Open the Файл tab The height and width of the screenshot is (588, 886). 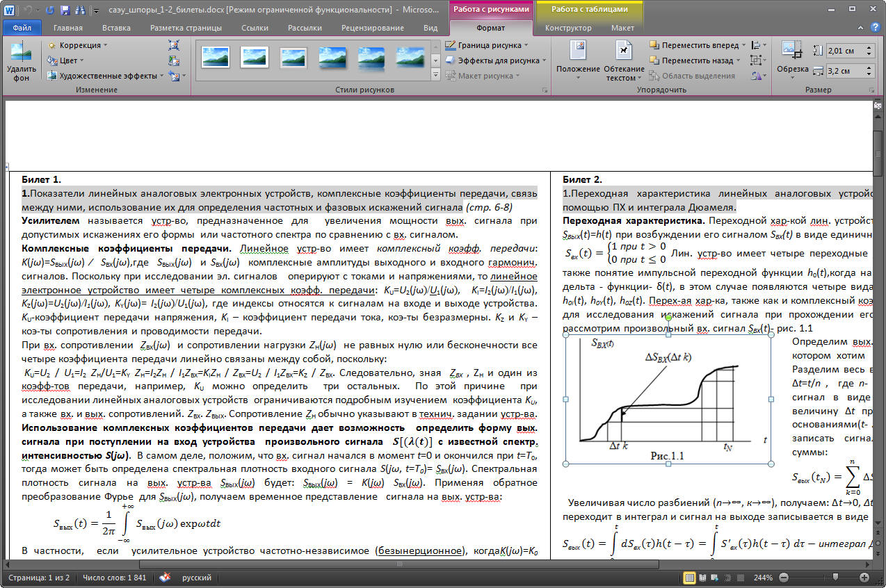click(22, 28)
